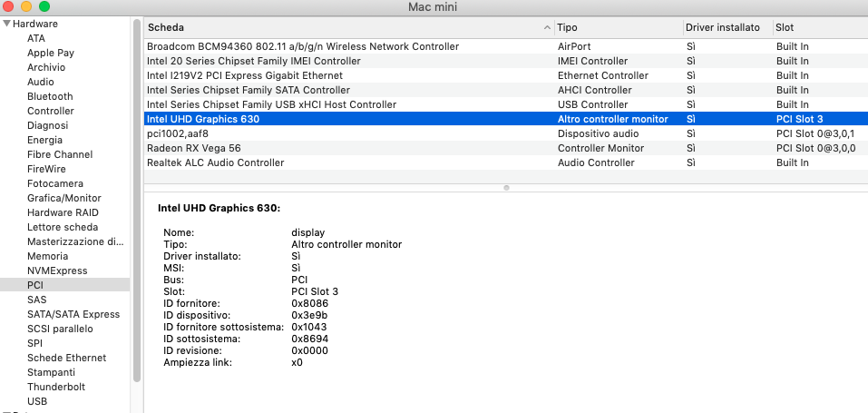Select Fibre Channel in the sidebar

[x=60, y=154]
